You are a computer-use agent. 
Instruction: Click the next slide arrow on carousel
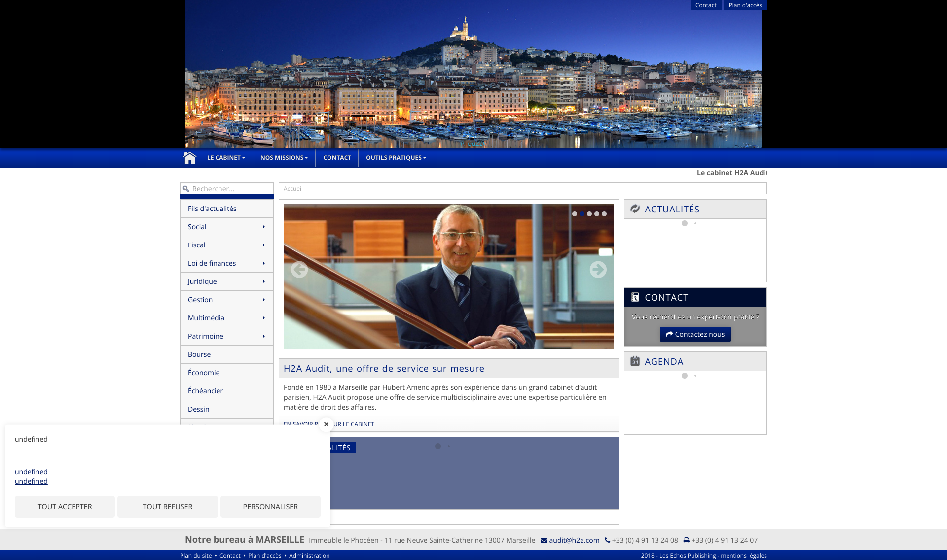(598, 270)
